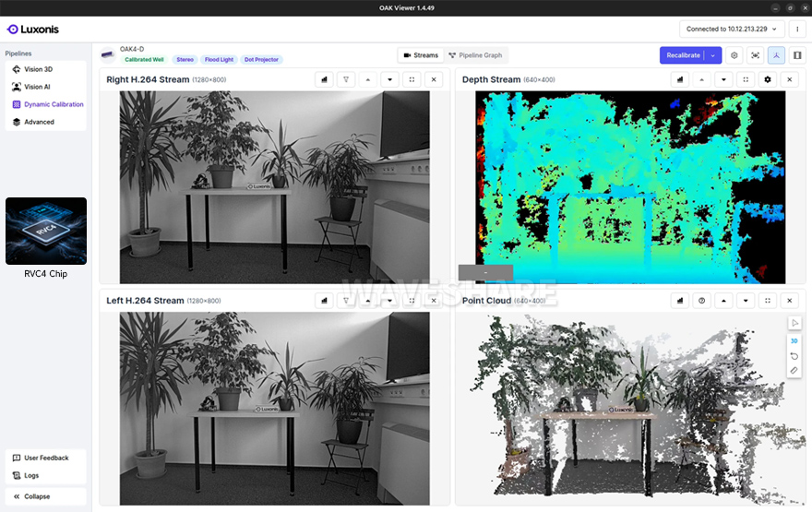This screenshot has width=812, height=512.
Task: Select the pointer tool in Point Cloud
Action: pos(794,323)
